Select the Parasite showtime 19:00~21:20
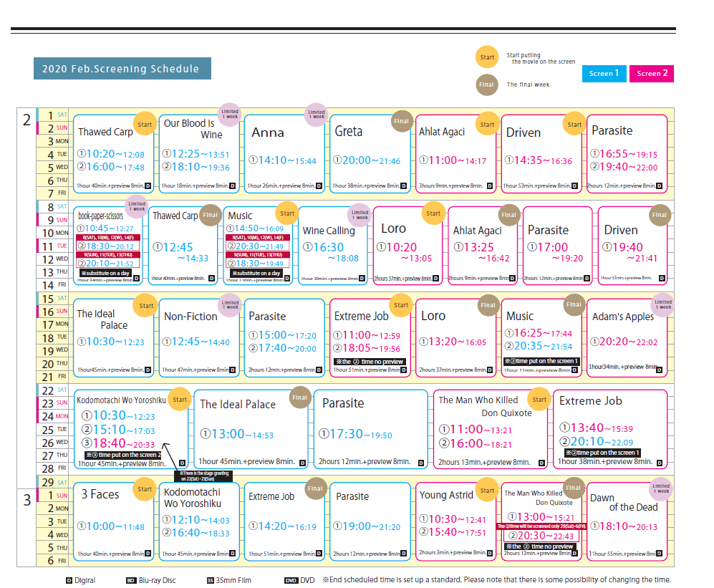The height and width of the screenshot is (588, 714). pos(367,526)
